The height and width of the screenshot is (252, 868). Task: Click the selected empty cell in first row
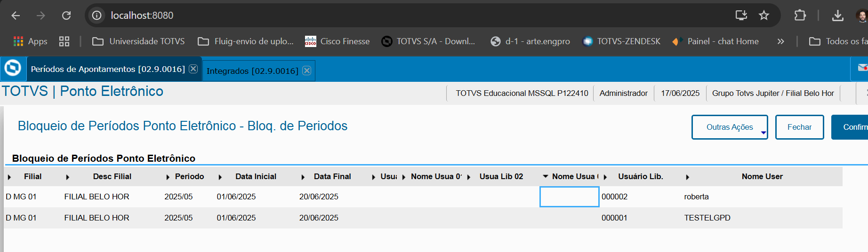(569, 197)
